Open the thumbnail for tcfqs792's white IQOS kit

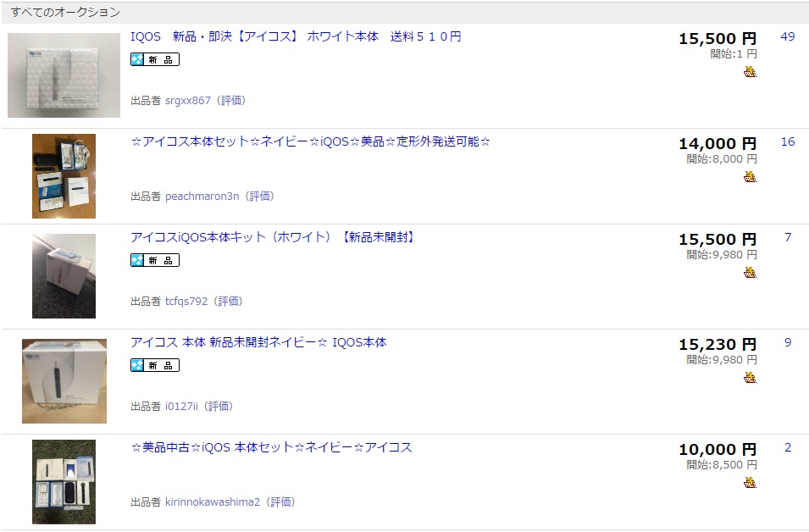pyautogui.click(x=64, y=276)
